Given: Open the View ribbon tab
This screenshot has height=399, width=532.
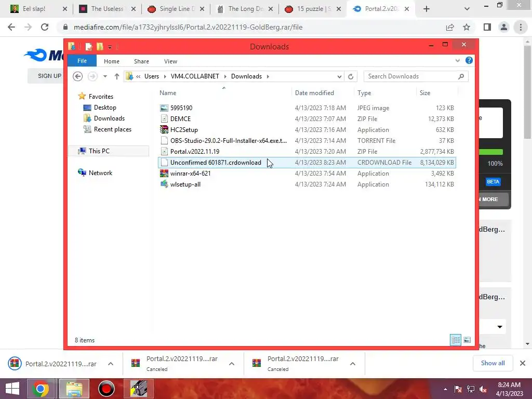Looking at the screenshot, I should click(x=170, y=61).
